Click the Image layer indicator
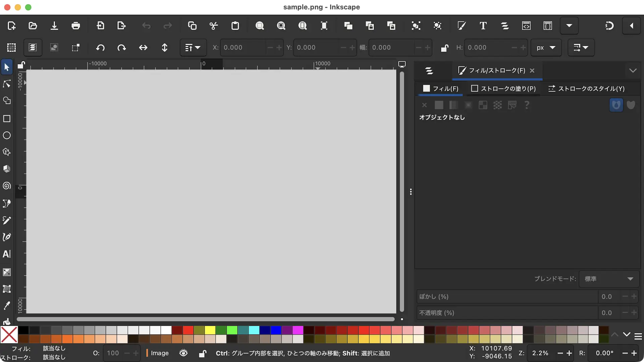The image size is (644, 362). (x=158, y=353)
